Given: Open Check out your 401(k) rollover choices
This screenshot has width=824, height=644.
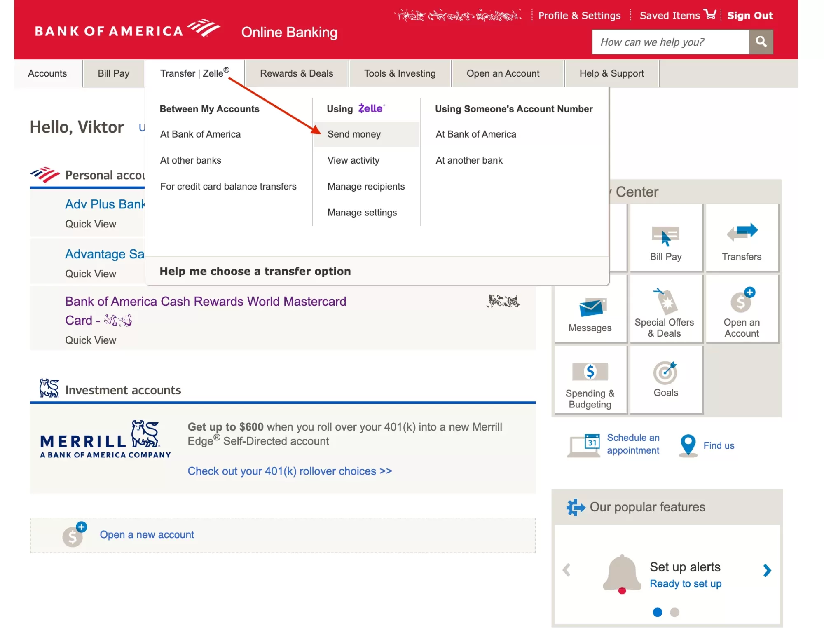Looking at the screenshot, I should click(x=290, y=471).
